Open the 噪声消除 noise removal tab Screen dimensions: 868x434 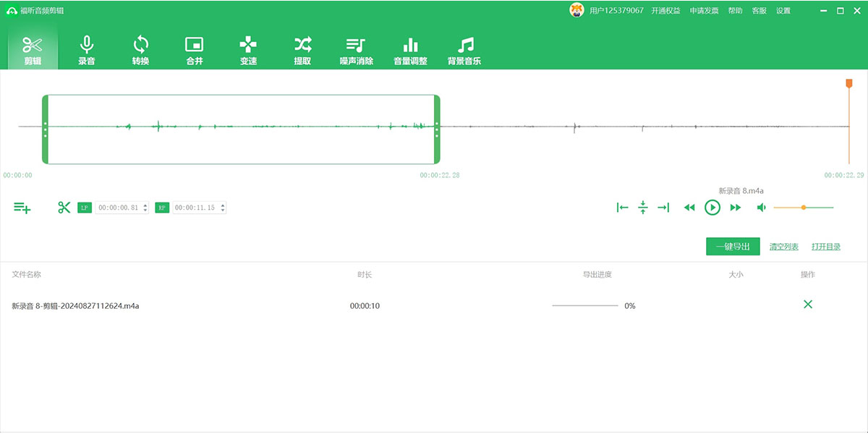[356, 50]
